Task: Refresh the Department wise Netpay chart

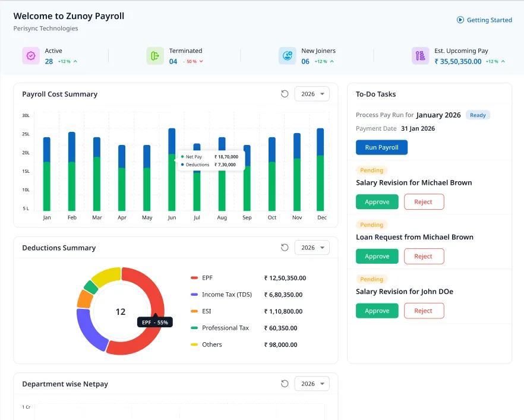Action: click(285, 384)
